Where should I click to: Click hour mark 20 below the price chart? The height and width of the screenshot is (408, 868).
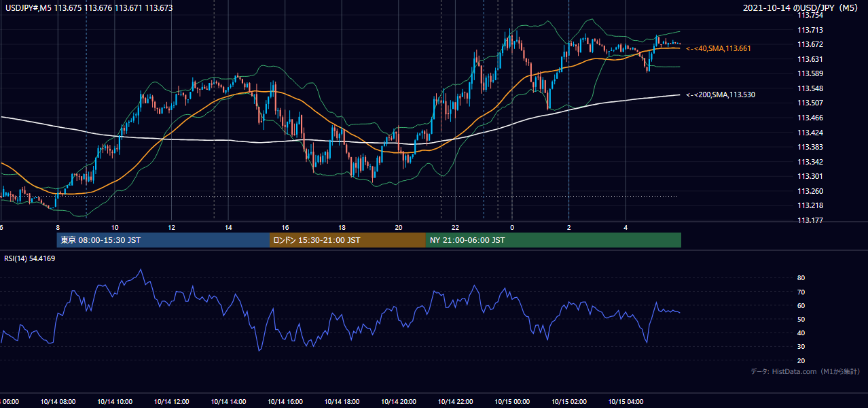pos(399,228)
